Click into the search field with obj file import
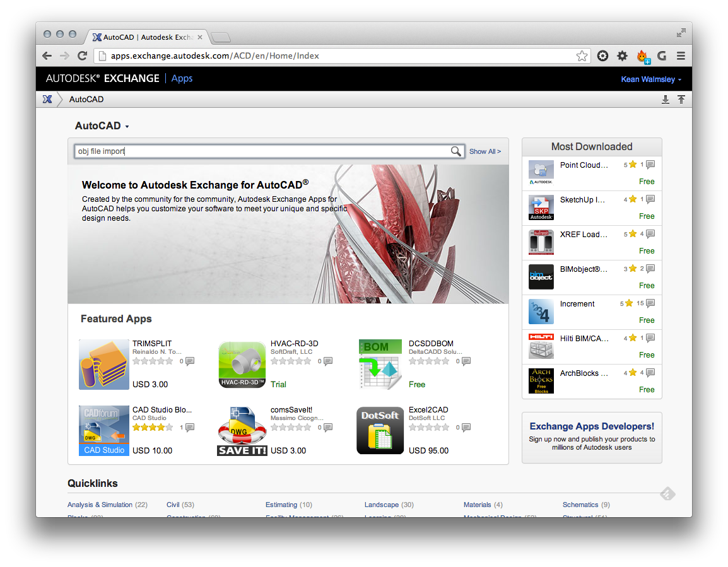Image resolution: width=728 pixels, height=567 pixels. point(259,151)
